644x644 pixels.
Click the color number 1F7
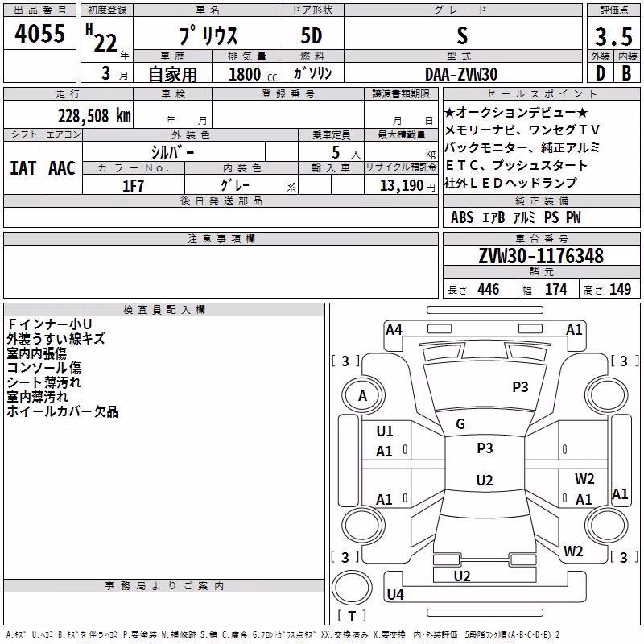coord(133,186)
